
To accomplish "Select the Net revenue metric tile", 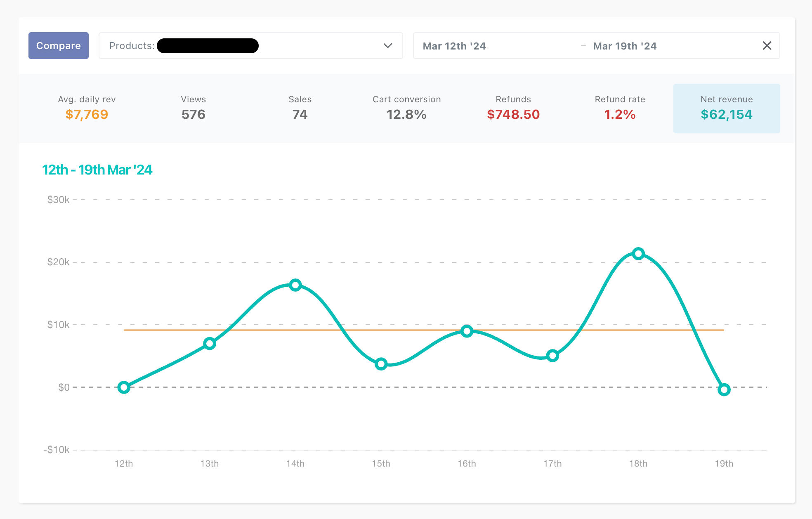I will tap(726, 108).
